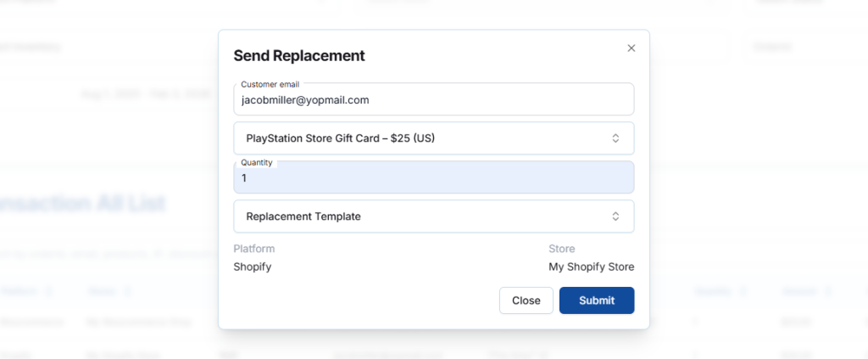Click the Close button in the dialog footer
Viewport: 868px width, 359px height.
click(526, 300)
